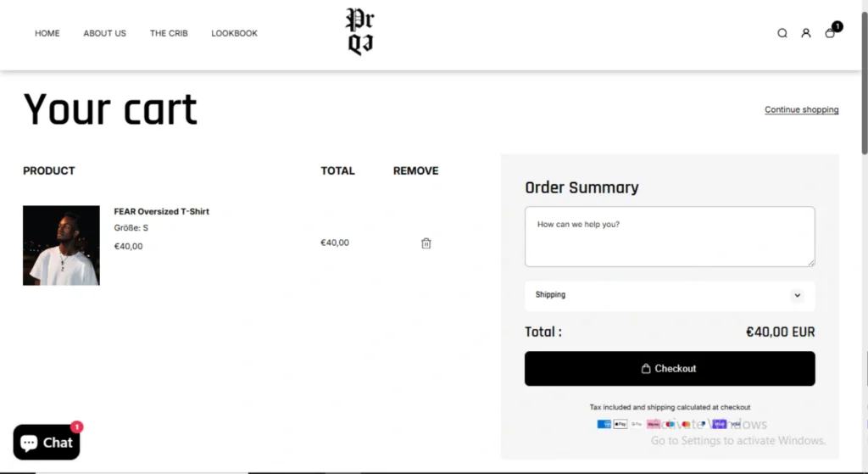Image resolution: width=868 pixels, height=474 pixels.
Task: Click the Apple Pay payment icon
Action: click(620, 424)
